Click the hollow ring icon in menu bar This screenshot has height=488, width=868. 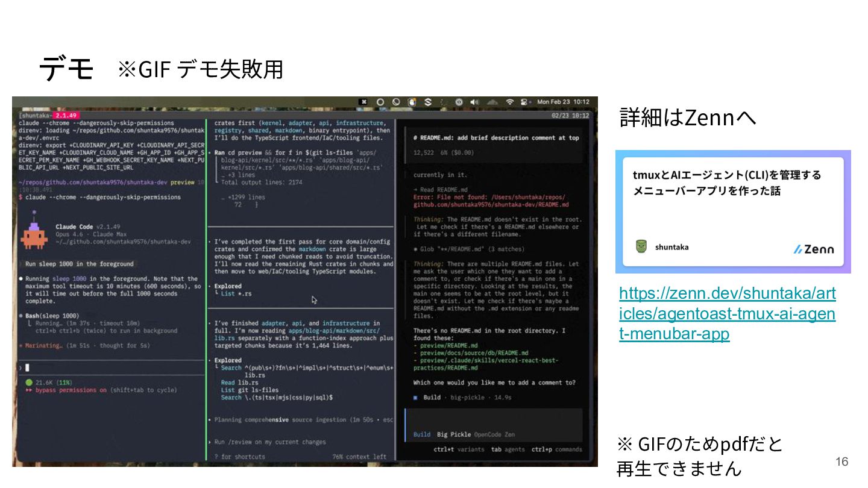pyautogui.click(x=380, y=102)
